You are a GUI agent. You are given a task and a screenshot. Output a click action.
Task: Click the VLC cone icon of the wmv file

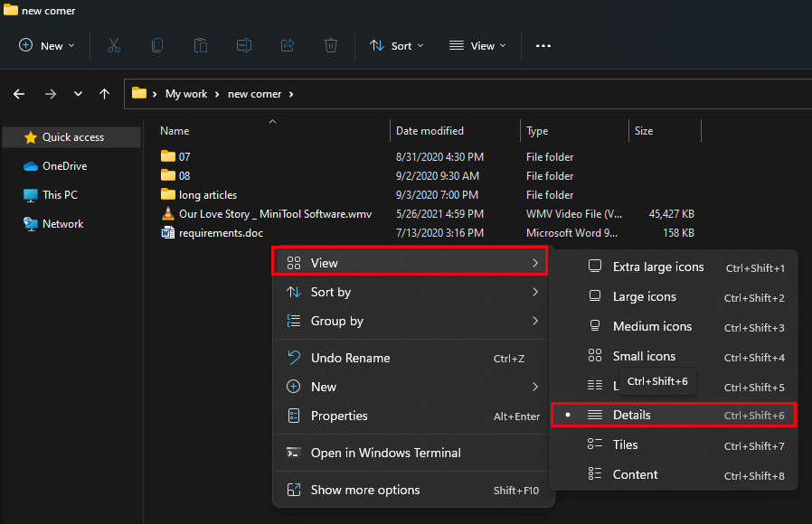tap(168, 213)
